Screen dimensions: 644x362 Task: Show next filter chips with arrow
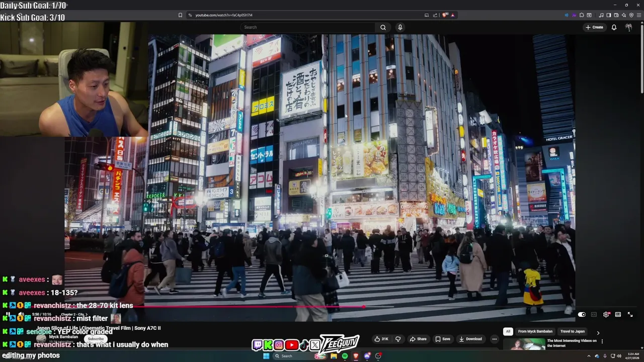(598, 332)
